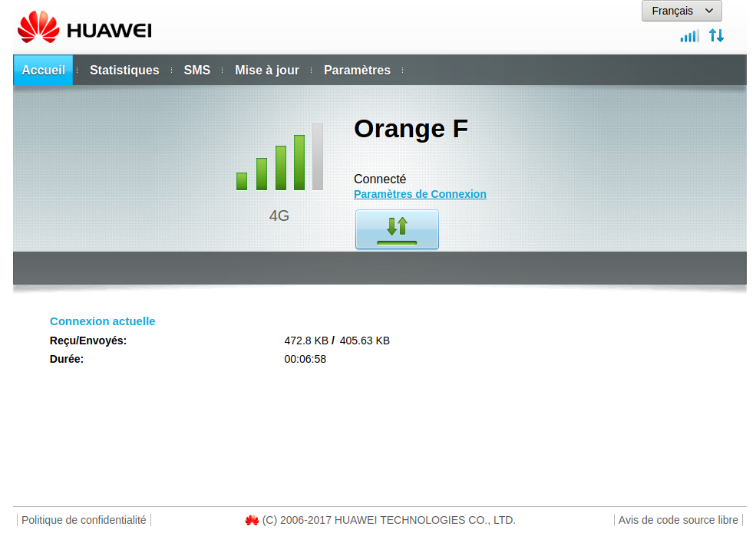Toggle the mobile data connection button
This screenshot has height=533, width=756.
pyautogui.click(x=397, y=229)
